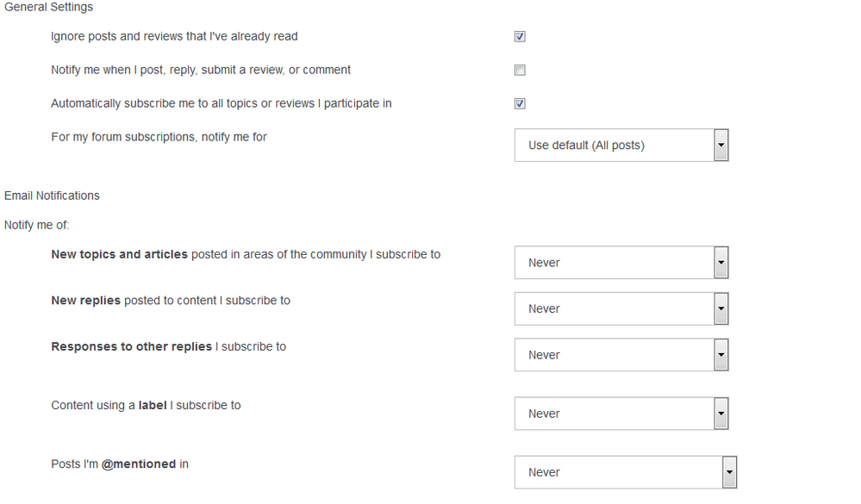
Task: Open the "Use default (All posts)" dropdown
Action: click(x=621, y=146)
